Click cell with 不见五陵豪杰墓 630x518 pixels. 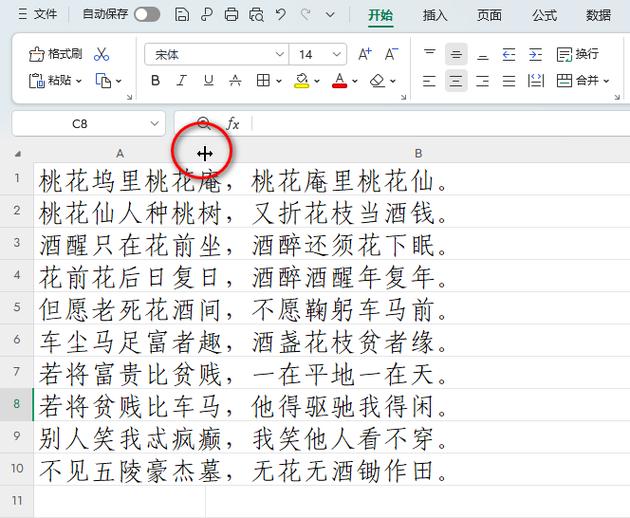coord(120,469)
